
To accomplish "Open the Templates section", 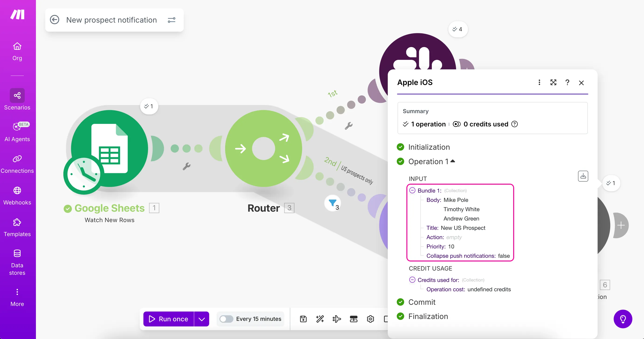I will [17, 227].
